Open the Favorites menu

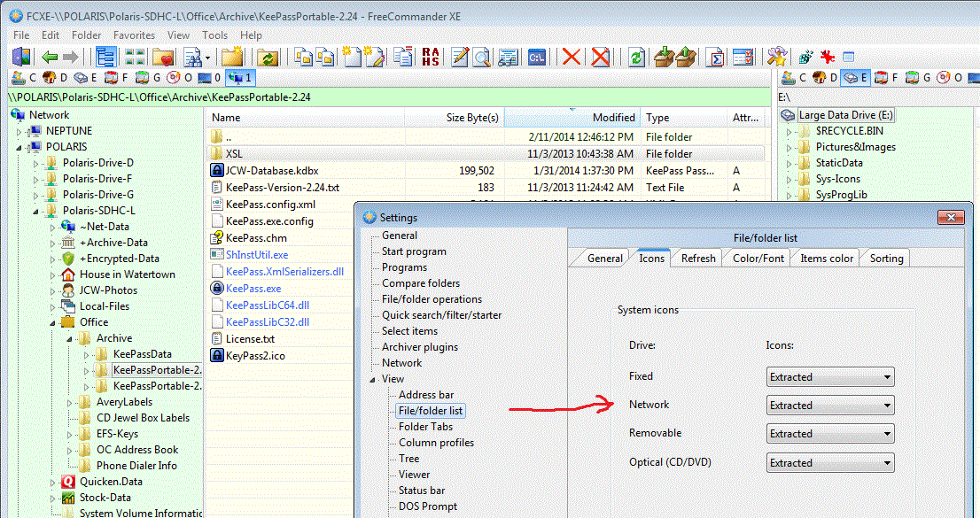coord(134,35)
